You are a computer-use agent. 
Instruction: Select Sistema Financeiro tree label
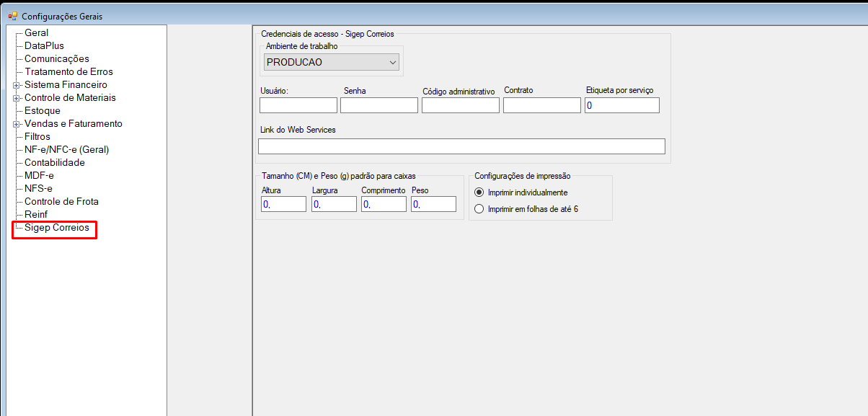(x=66, y=84)
